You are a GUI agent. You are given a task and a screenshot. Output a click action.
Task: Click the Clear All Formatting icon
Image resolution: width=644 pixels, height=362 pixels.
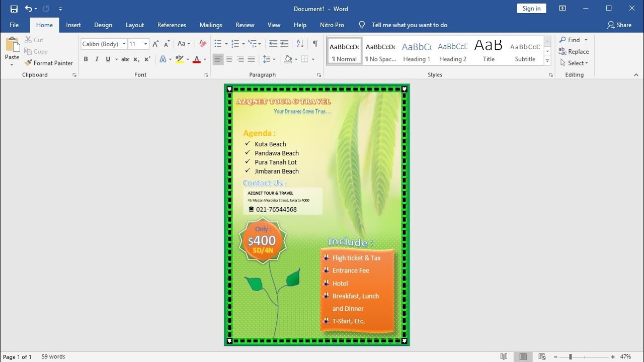pos(203,44)
